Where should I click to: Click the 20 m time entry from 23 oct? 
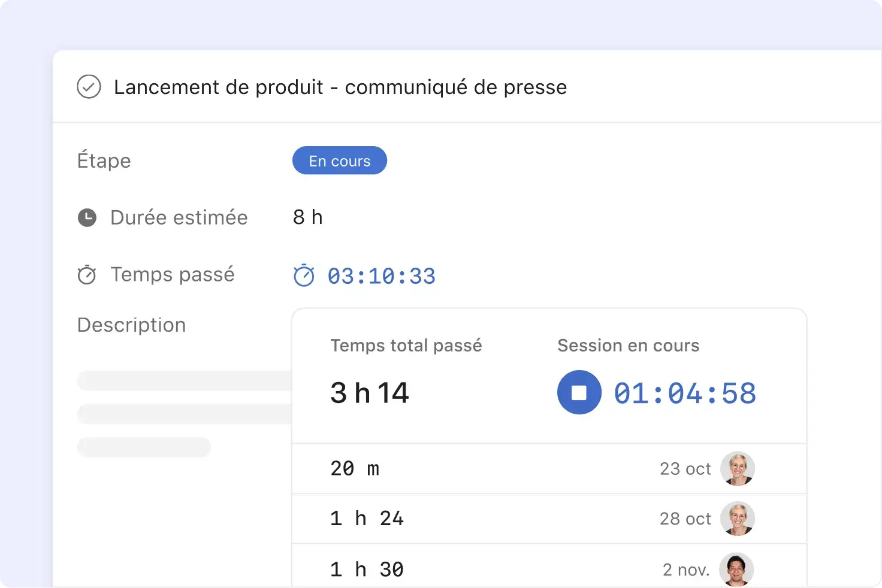pyautogui.click(x=355, y=469)
